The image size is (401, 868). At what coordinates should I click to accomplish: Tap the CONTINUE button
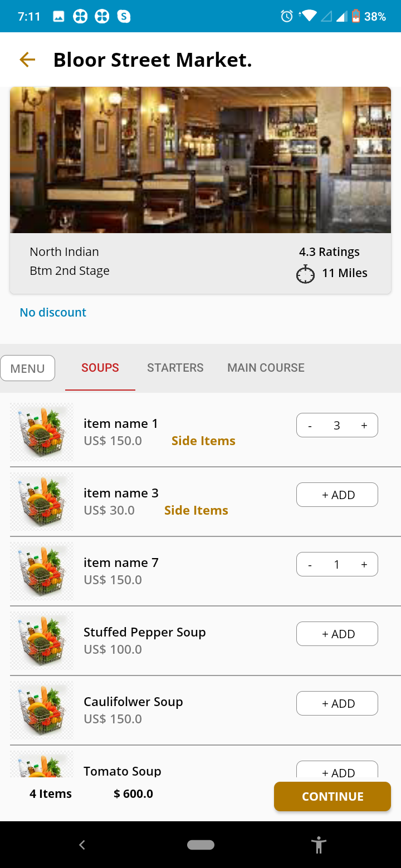332,796
